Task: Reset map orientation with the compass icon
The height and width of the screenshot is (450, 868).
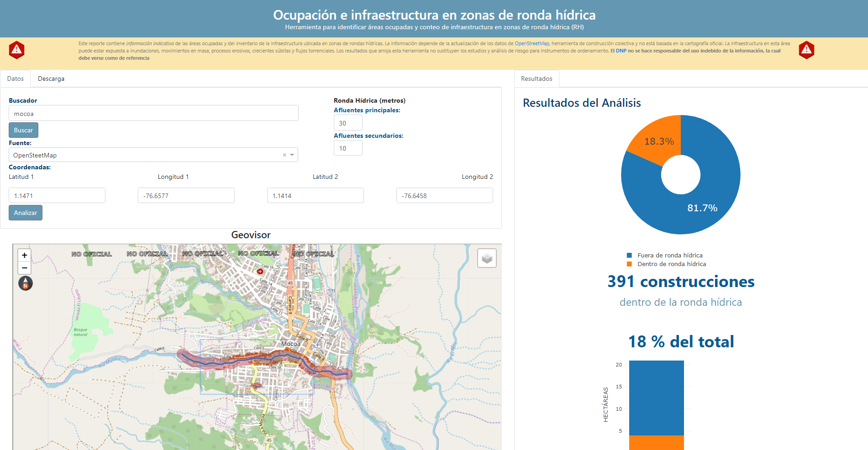Action: (26, 283)
